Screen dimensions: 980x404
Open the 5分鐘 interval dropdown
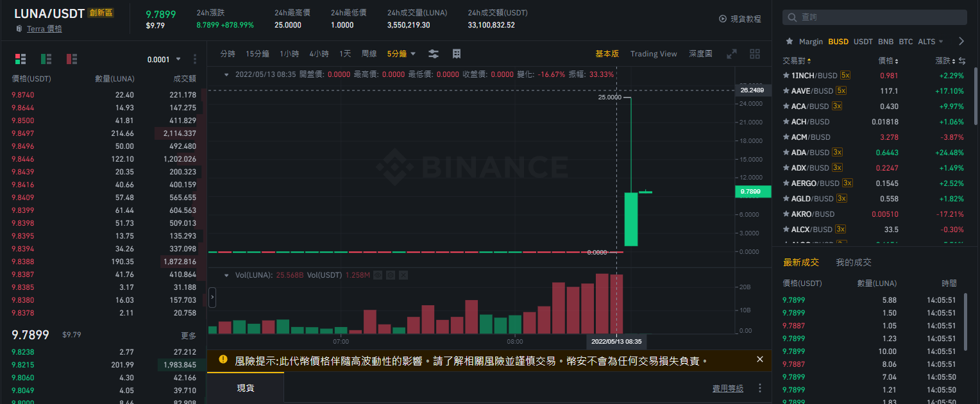401,54
